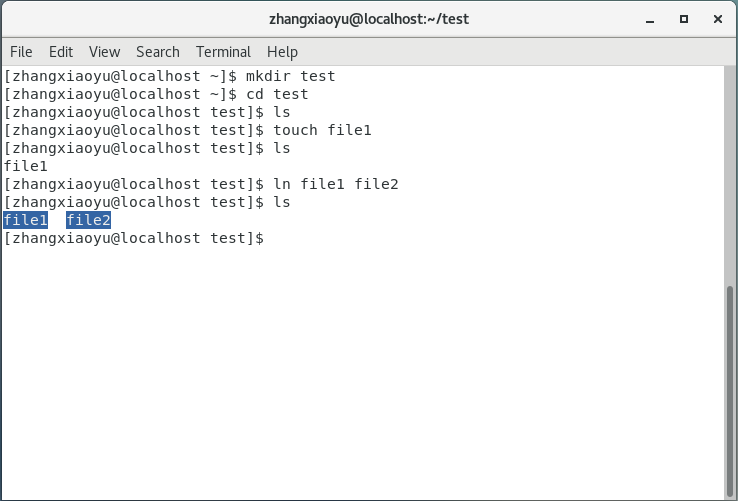The height and width of the screenshot is (501, 738).
Task: Click the window title zhangxiaoyu@localhost:~/test
Action: pos(368,19)
